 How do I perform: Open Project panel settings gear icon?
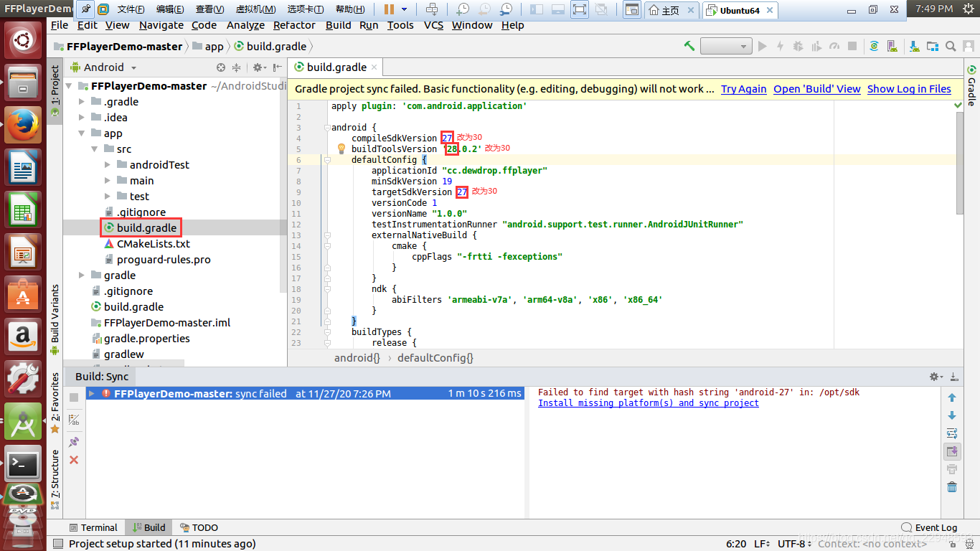pos(258,67)
